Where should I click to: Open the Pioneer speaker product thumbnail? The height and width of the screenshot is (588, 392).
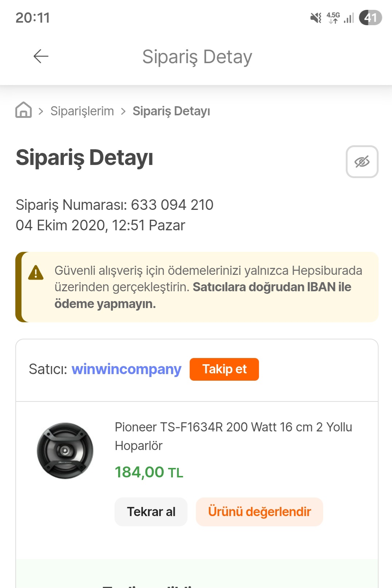coord(65,451)
